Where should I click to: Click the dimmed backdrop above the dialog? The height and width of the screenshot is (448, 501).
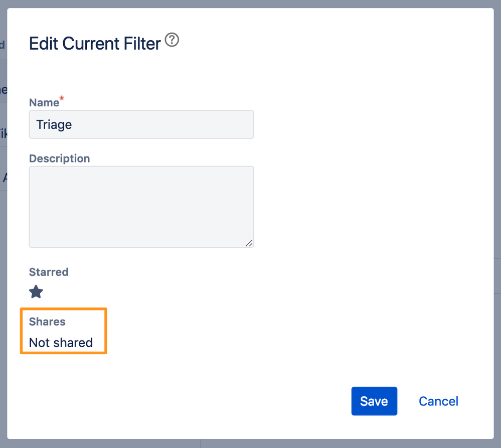251,4
